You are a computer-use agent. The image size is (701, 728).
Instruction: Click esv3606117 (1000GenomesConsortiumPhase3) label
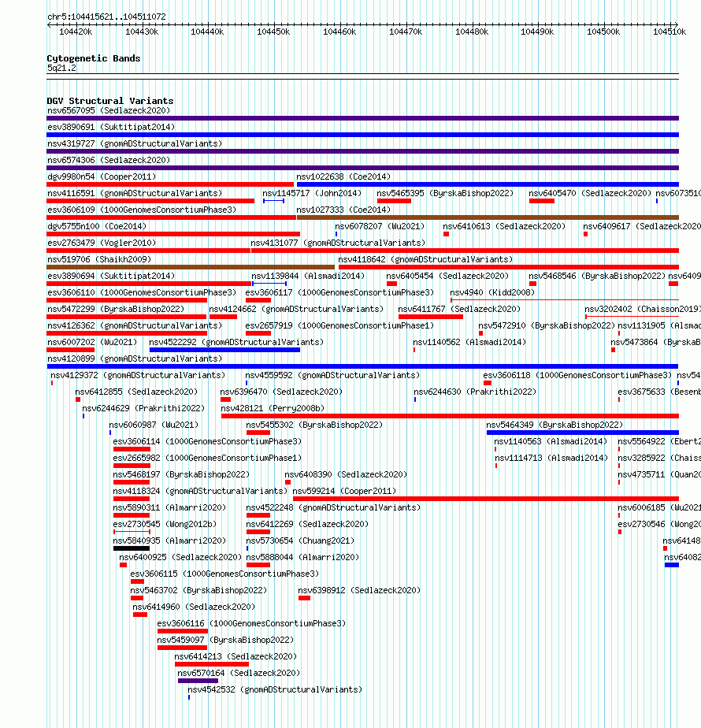(339, 292)
